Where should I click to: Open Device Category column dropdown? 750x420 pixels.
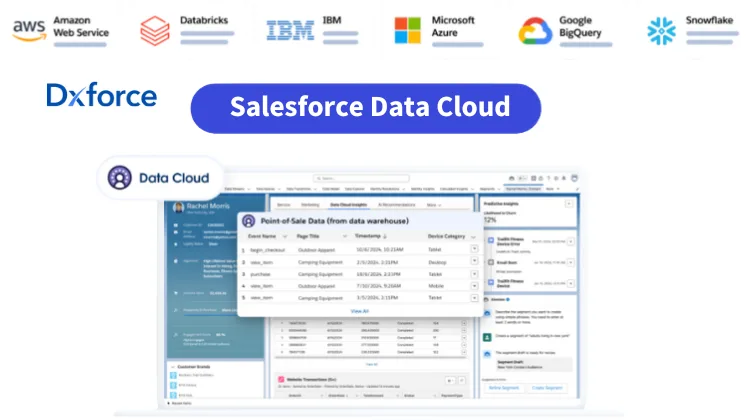[x=474, y=237]
